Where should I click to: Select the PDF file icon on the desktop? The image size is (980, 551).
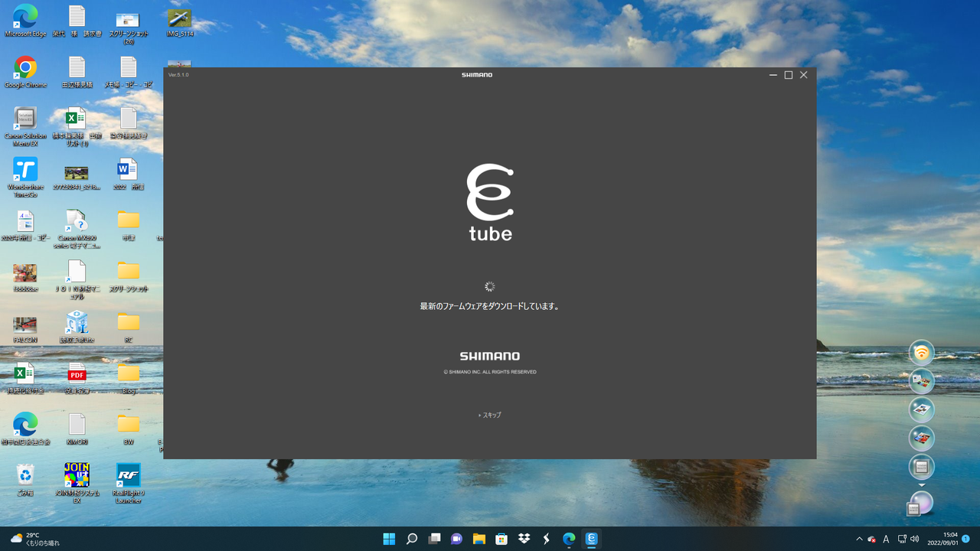tap(77, 378)
